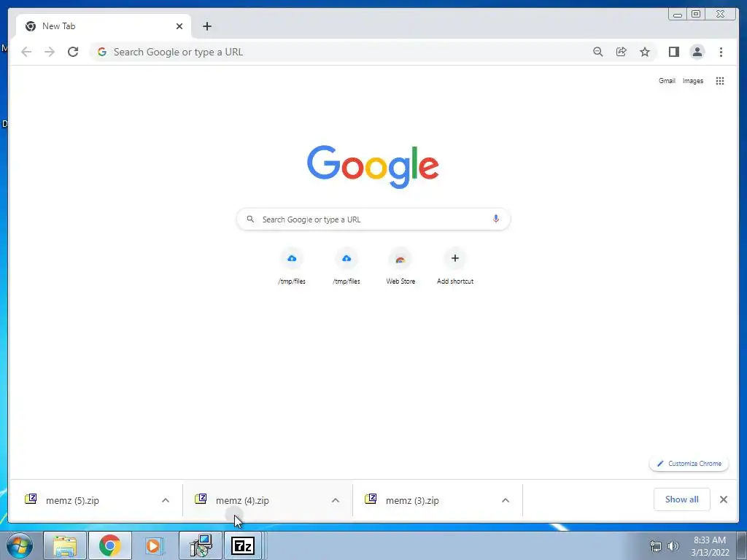The height and width of the screenshot is (560, 747).
Task: Click the Google logo
Action: 373,166
